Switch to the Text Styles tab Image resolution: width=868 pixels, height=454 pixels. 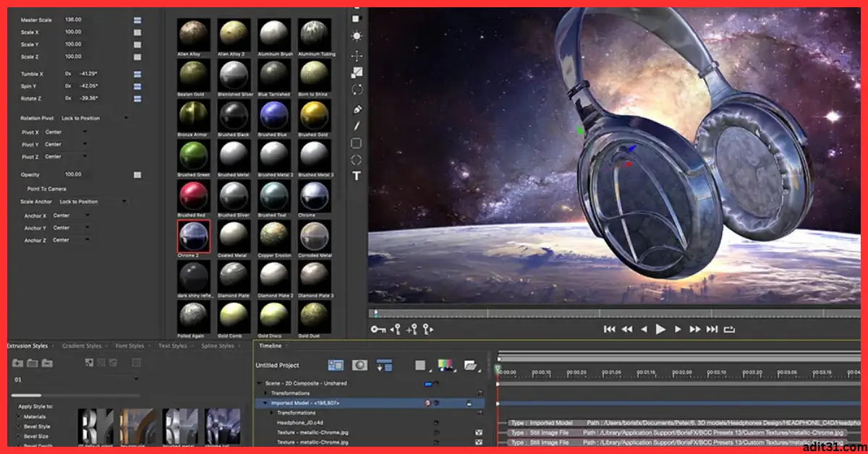(173, 346)
